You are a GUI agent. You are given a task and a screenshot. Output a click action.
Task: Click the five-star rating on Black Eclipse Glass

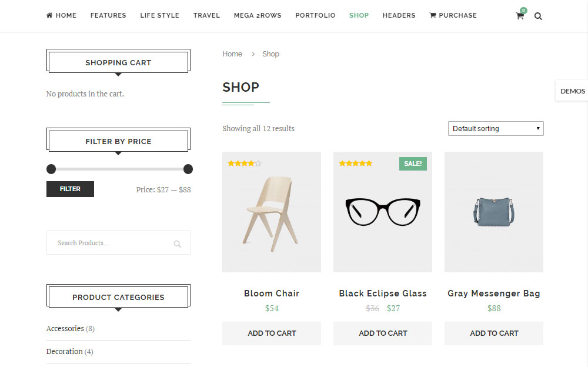(x=356, y=164)
